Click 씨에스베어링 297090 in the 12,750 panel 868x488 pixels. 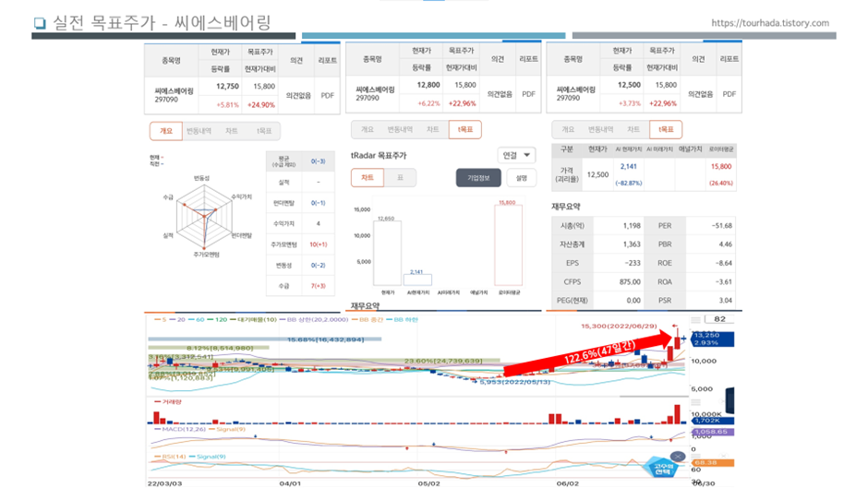pyautogui.click(x=174, y=95)
